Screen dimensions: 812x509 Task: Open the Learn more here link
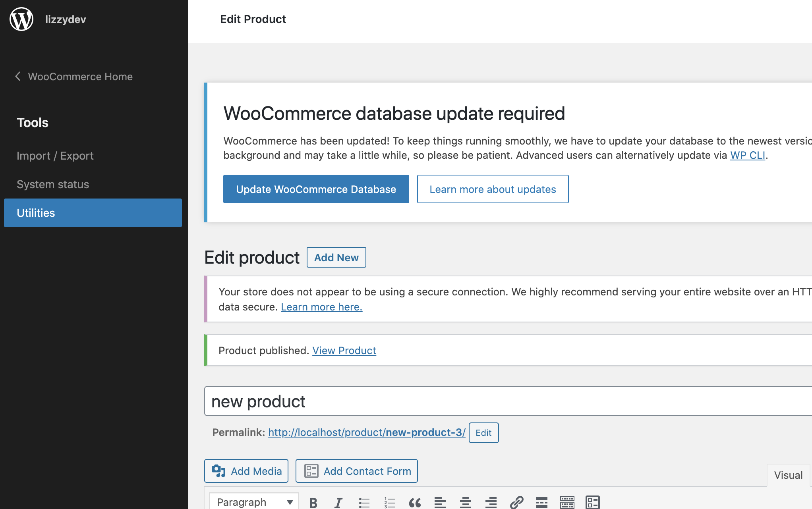(322, 307)
